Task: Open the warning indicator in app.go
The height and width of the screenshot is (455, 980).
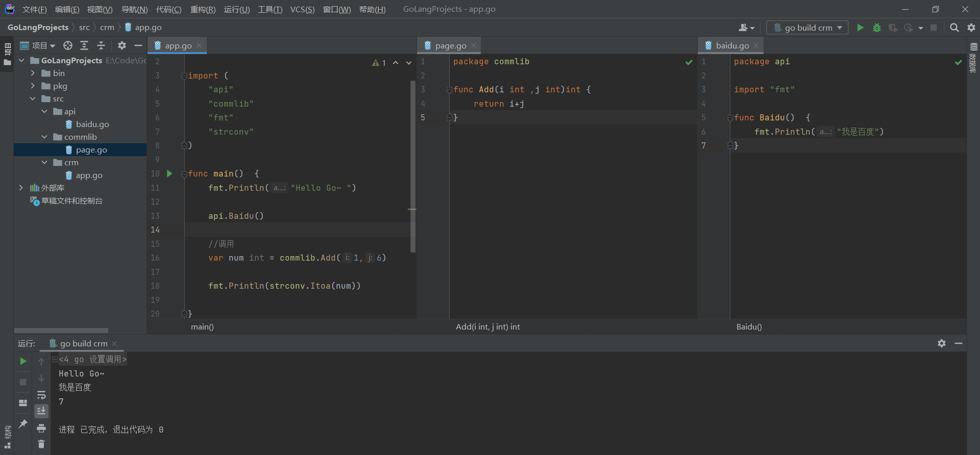Action: point(379,63)
